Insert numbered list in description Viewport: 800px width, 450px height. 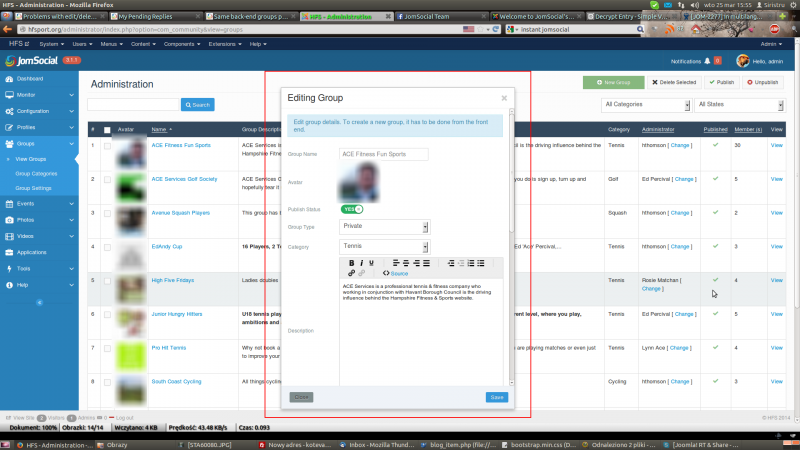[x=471, y=263]
